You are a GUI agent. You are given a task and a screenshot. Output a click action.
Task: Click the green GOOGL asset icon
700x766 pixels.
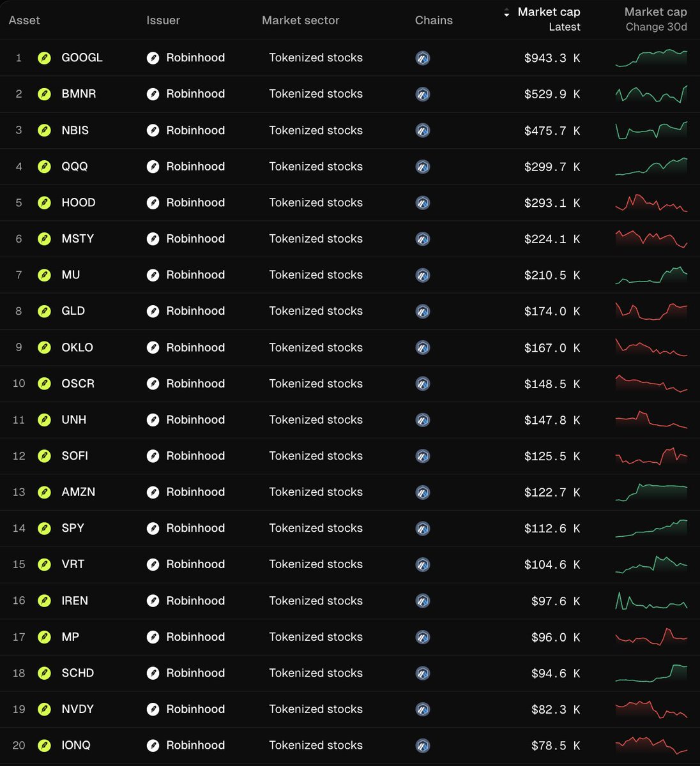pos(44,57)
